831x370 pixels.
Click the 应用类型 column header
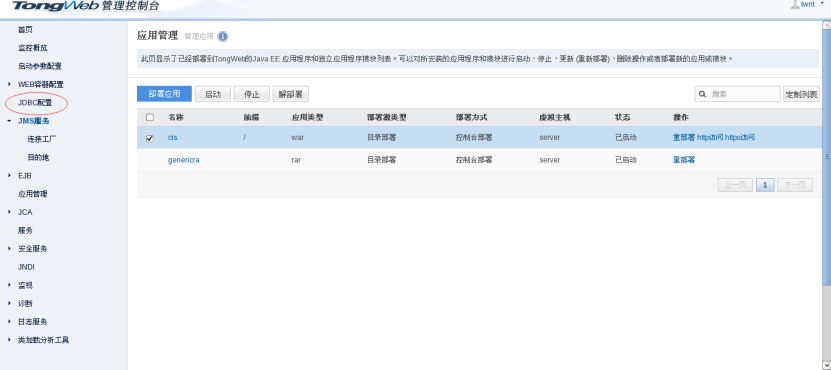(x=307, y=117)
